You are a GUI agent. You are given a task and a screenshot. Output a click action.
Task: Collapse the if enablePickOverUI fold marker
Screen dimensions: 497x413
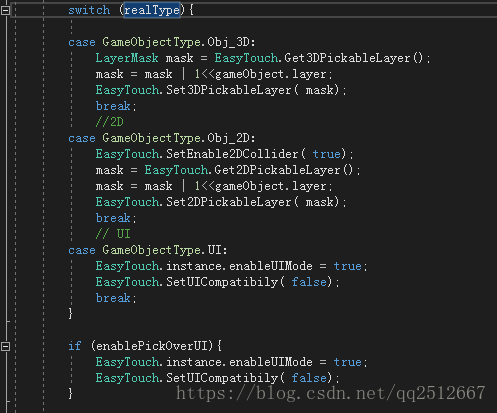pos(5,346)
